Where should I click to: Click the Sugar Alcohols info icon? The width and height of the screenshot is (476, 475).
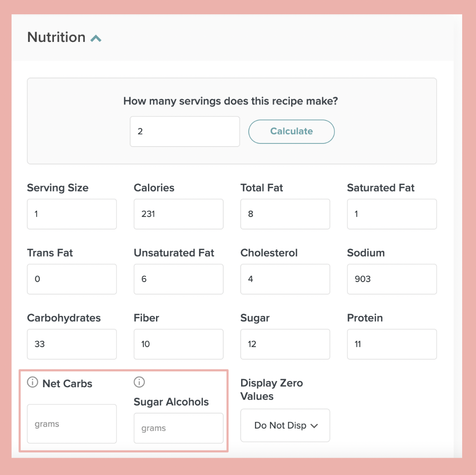(x=140, y=382)
